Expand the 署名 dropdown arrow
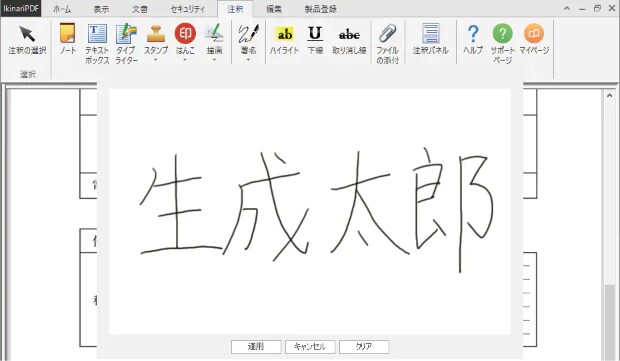This screenshot has height=361, width=620. [x=248, y=60]
